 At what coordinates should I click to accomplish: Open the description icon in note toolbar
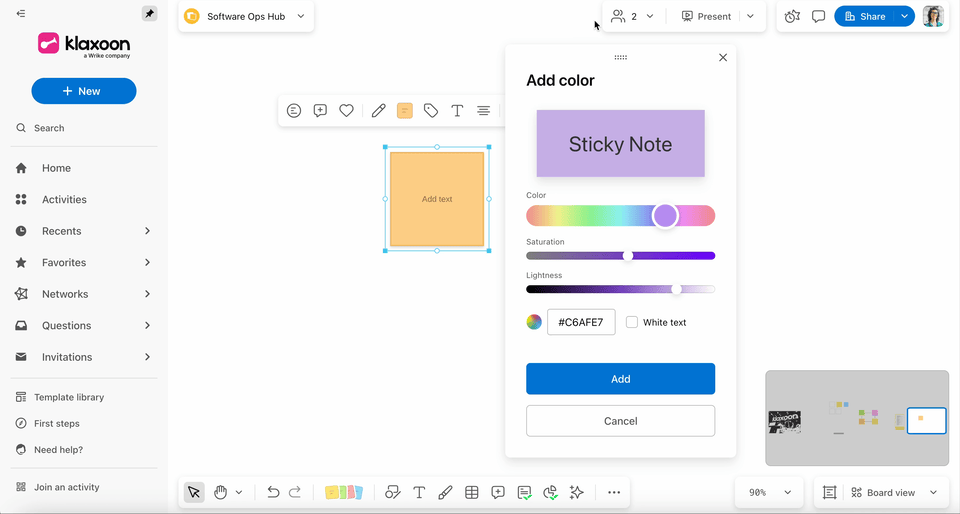coord(294,111)
